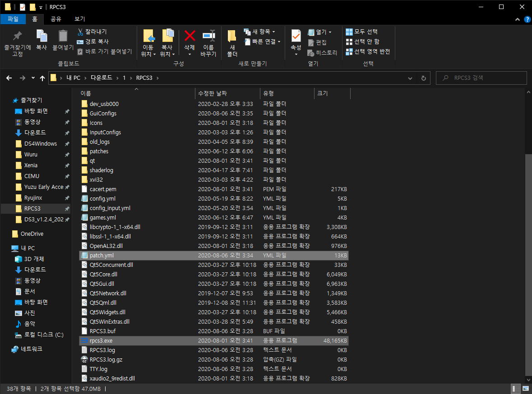
Task: Click RPCS3.log.gz archive icon
Action: point(84,360)
